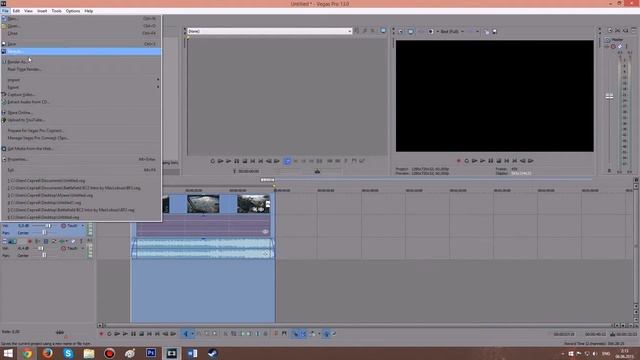The image size is (640, 360).
Task: Click Prepare for Vegas Pro Connect
Action: point(81,131)
